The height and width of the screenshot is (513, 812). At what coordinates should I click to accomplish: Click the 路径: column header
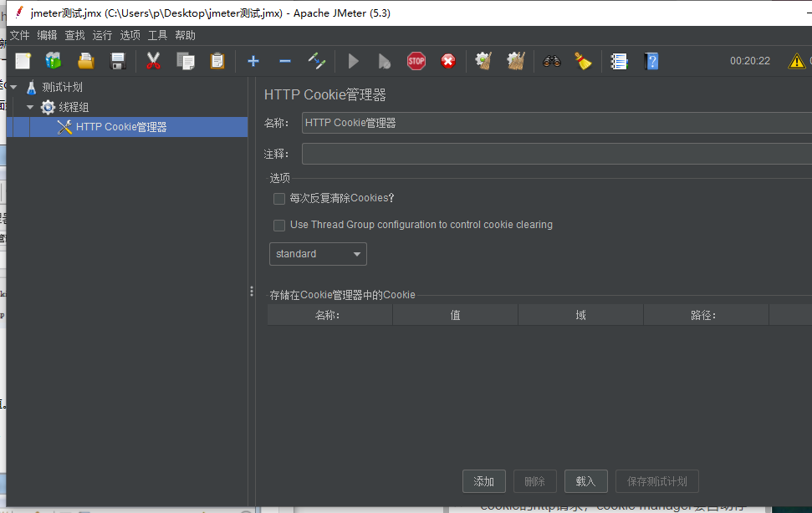coord(706,315)
